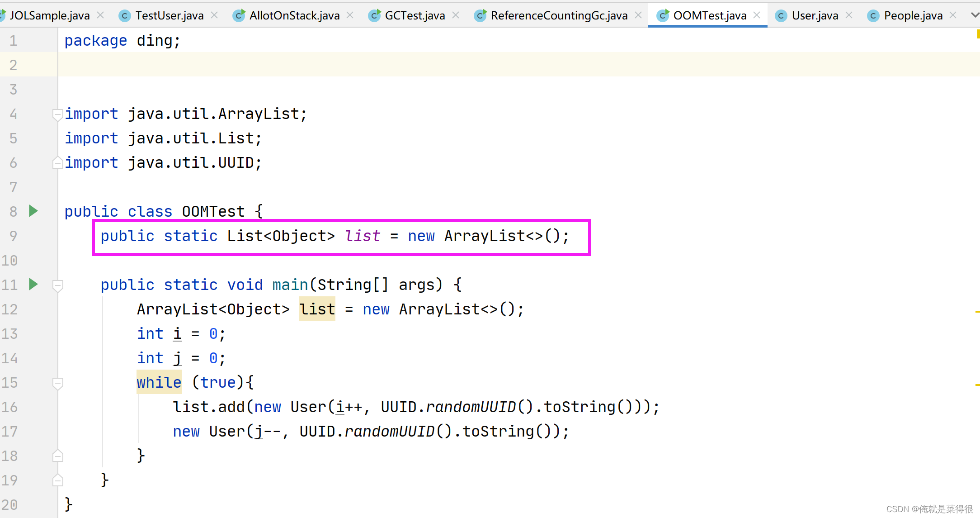
Task: Run the main method from the gutter arrow
Action: 33,284
